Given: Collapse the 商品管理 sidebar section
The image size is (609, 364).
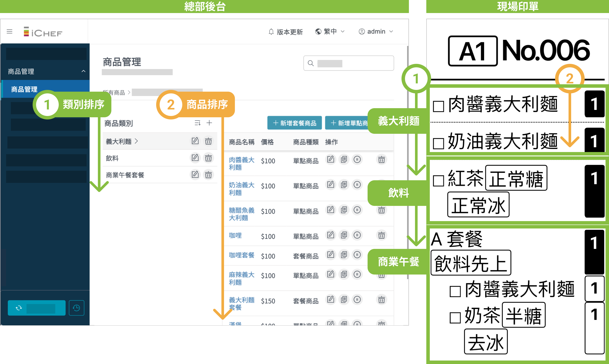Looking at the screenshot, I should click(84, 71).
